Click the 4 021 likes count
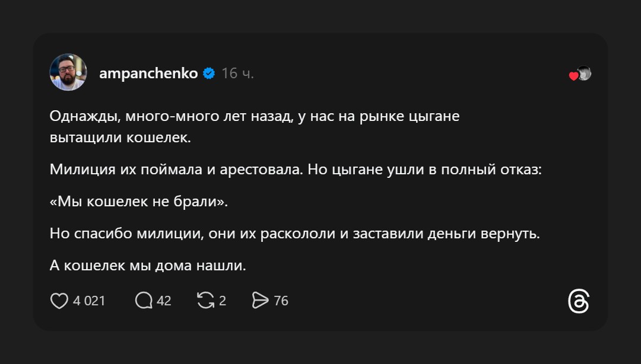641x364 pixels. coord(89,301)
